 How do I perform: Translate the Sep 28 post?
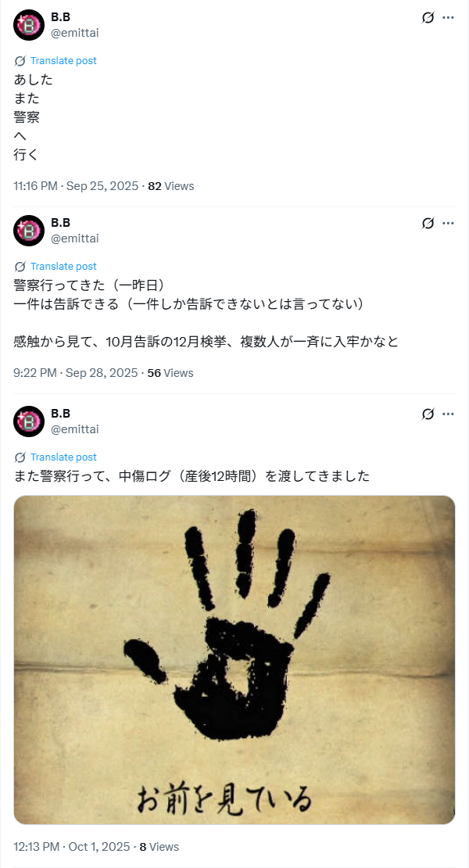coord(63,267)
